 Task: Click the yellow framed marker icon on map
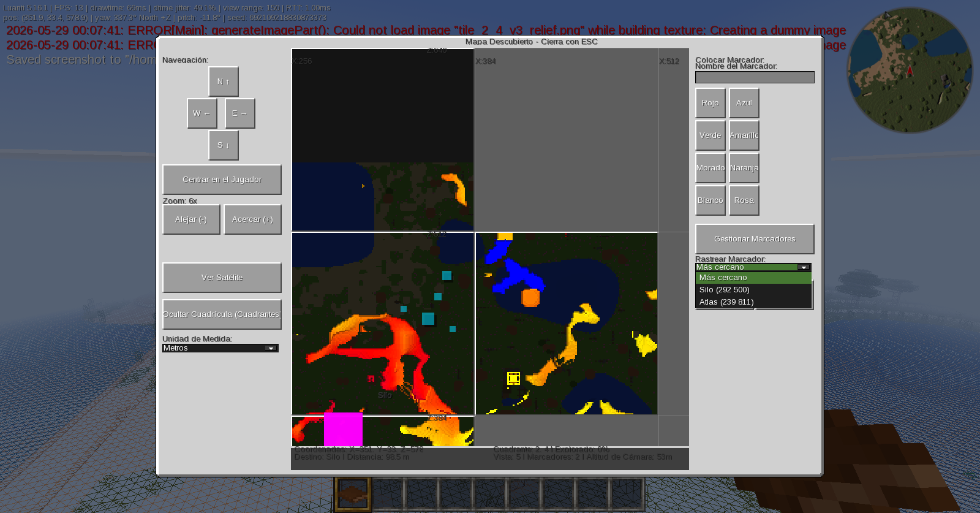[x=513, y=378]
